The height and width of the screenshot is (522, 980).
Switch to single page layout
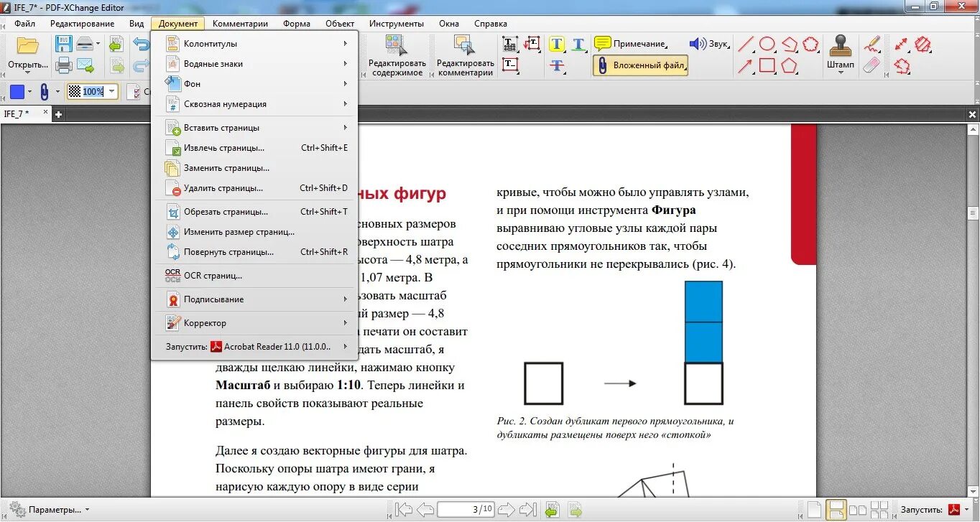(814, 510)
